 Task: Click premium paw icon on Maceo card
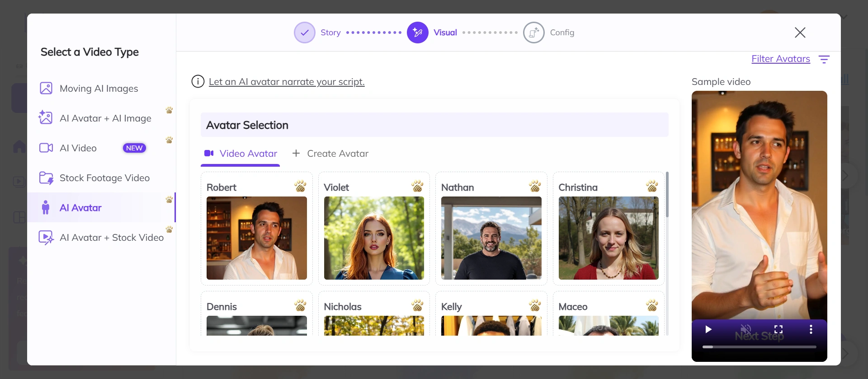652,305
